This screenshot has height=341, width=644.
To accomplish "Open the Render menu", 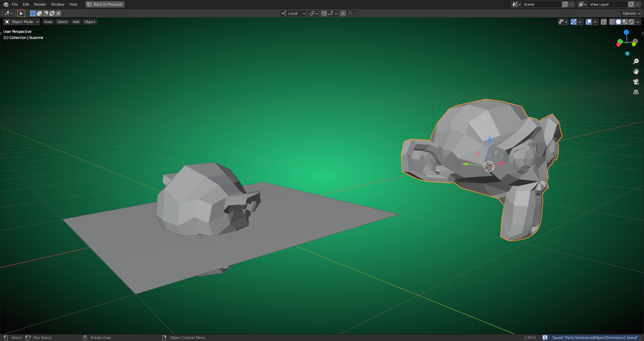I will 40,4.
